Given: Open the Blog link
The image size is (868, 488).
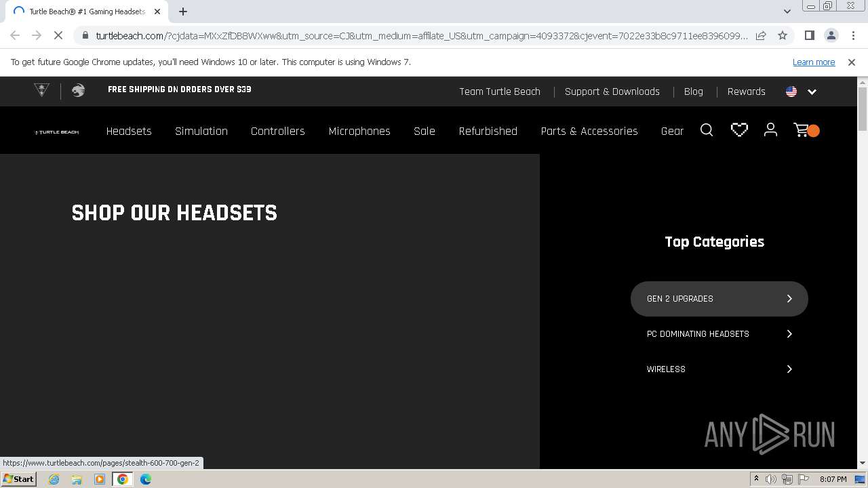Looking at the screenshot, I should tap(693, 91).
